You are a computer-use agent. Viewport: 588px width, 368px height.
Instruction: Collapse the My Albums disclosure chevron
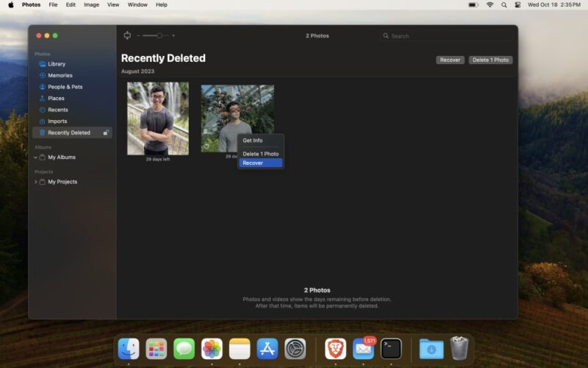tap(35, 158)
